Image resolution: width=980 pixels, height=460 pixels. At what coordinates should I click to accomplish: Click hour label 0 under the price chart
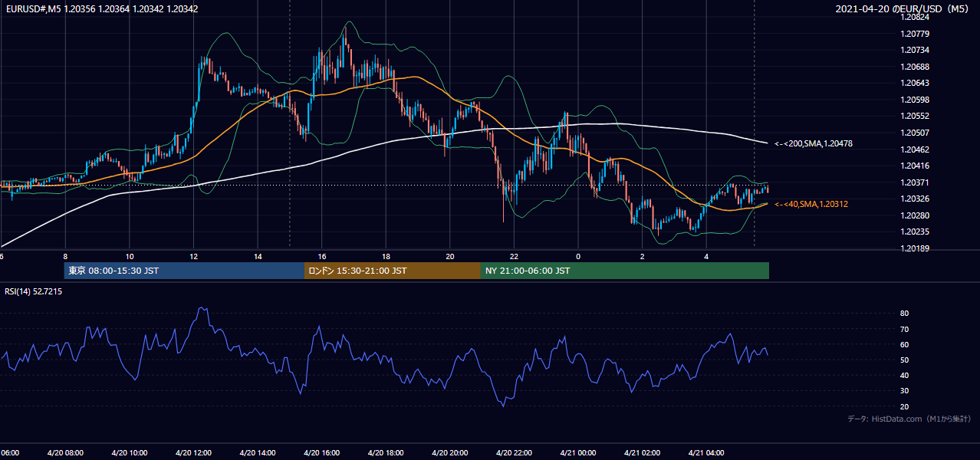point(577,257)
